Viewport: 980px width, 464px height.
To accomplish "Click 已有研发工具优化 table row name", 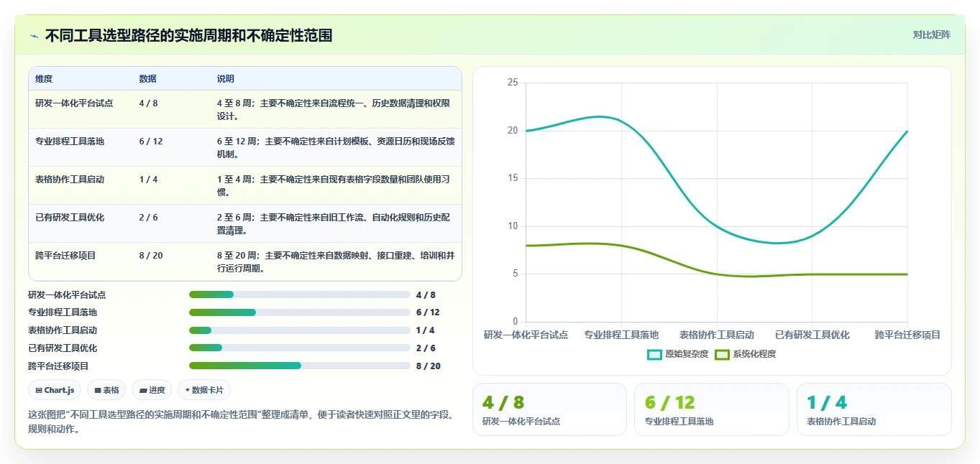I will [70, 218].
